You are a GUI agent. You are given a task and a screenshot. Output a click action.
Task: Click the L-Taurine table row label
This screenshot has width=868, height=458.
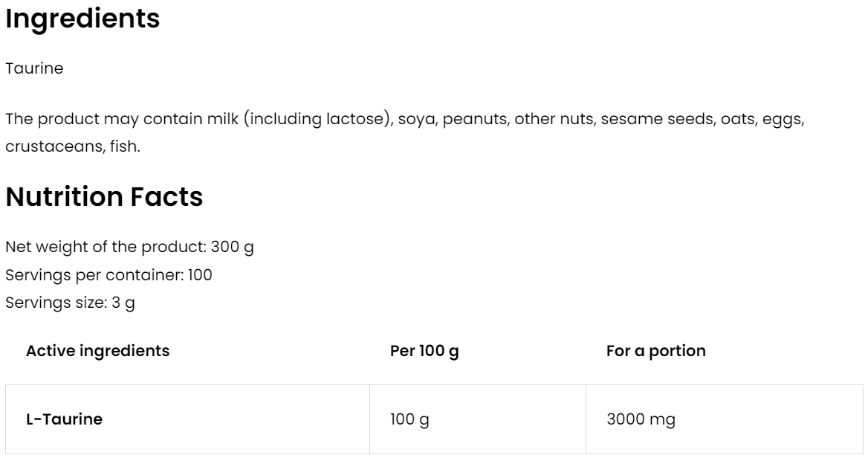[64, 419]
